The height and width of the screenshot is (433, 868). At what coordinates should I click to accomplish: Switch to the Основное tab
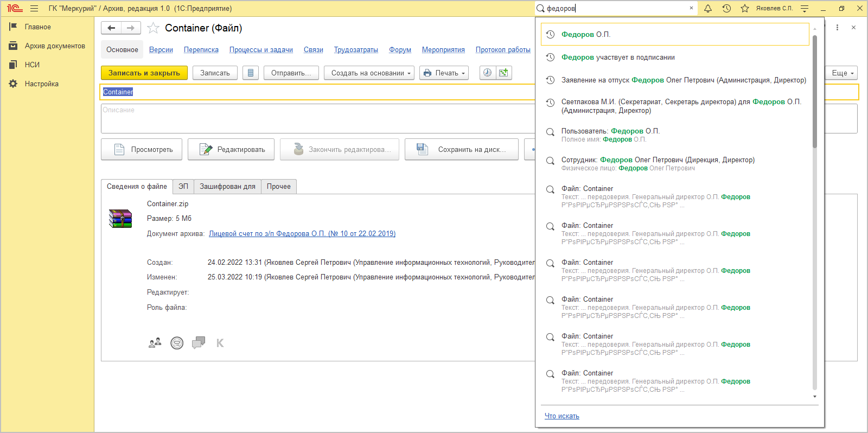point(122,49)
